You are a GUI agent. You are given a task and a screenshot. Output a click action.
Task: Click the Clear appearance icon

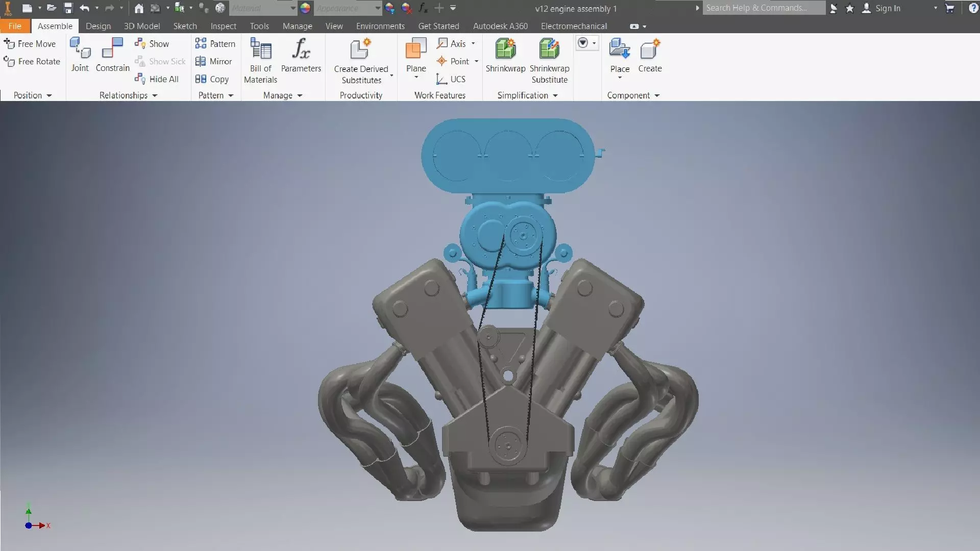tap(406, 8)
